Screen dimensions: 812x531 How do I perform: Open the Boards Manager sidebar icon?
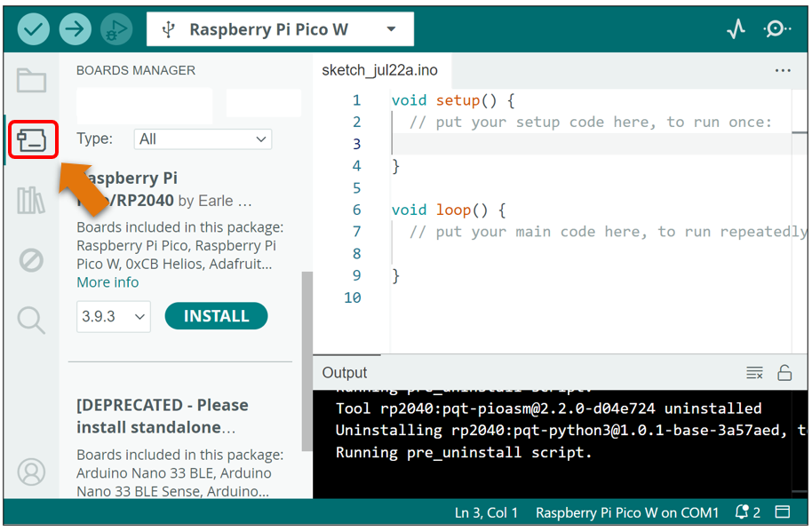(x=32, y=139)
